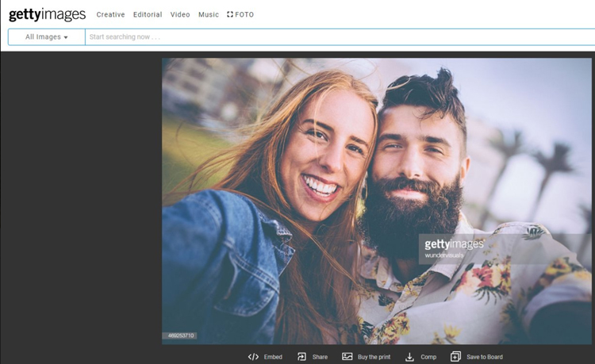Open the Video section
The height and width of the screenshot is (364, 595).
click(x=180, y=14)
